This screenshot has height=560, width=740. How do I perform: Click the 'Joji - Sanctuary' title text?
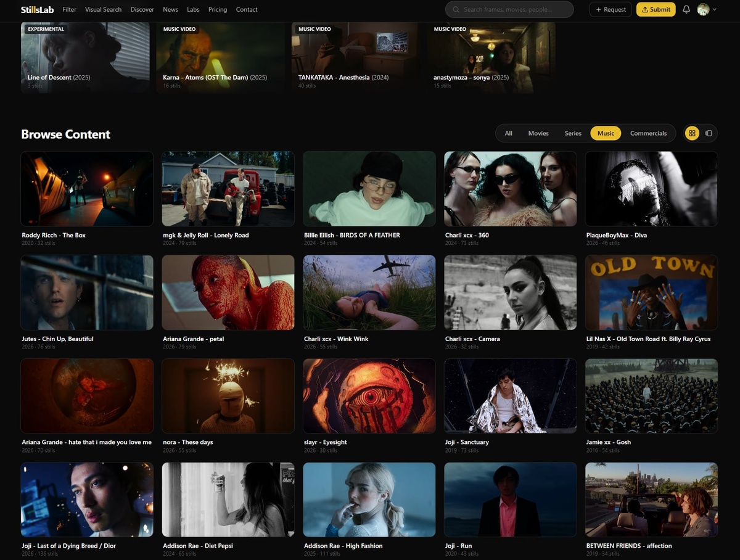coord(467,442)
